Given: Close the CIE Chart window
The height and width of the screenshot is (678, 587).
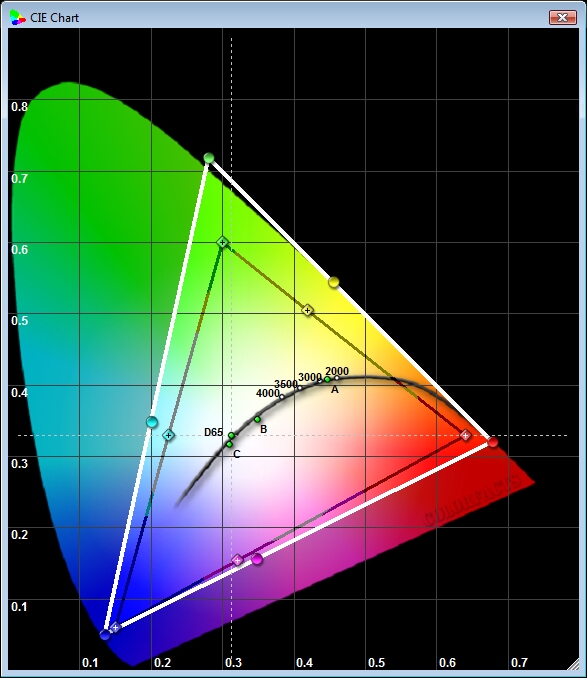Looking at the screenshot, I should [x=562, y=17].
